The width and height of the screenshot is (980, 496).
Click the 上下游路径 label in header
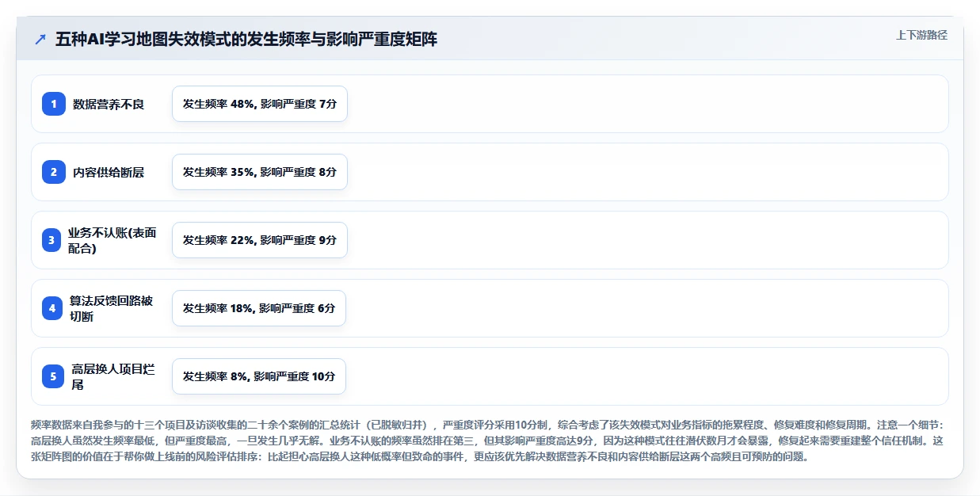click(921, 35)
